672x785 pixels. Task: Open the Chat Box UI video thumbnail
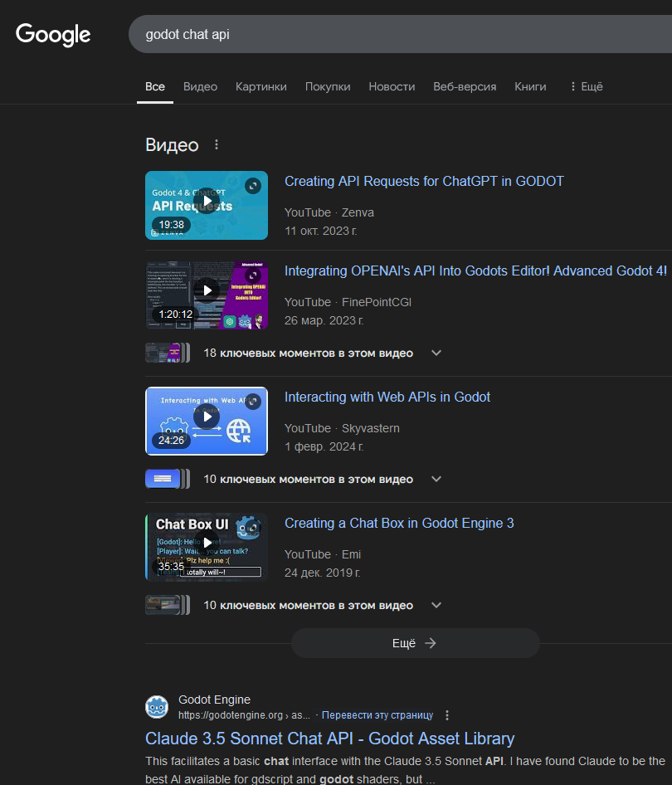click(207, 543)
